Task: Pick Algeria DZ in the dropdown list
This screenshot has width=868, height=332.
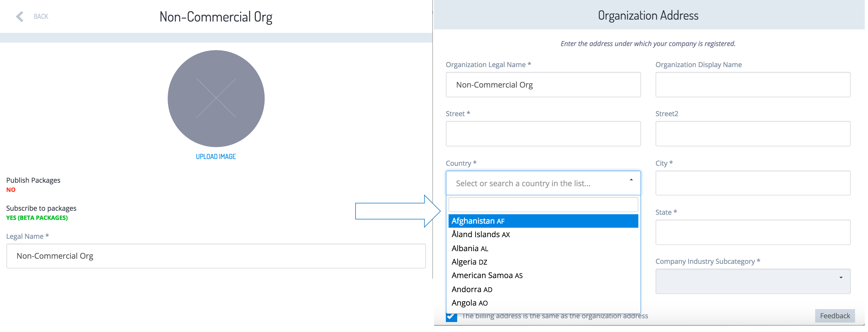Action: [x=543, y=262]
